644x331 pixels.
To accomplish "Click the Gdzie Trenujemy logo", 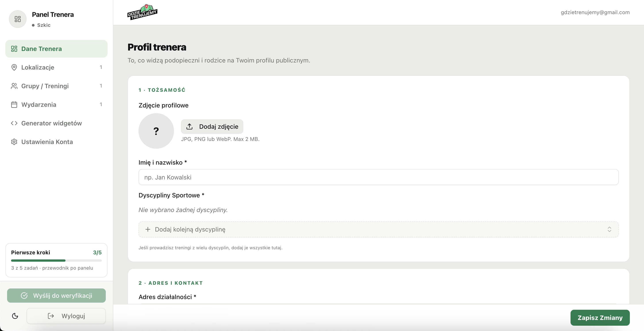I will tap(142, 12).
